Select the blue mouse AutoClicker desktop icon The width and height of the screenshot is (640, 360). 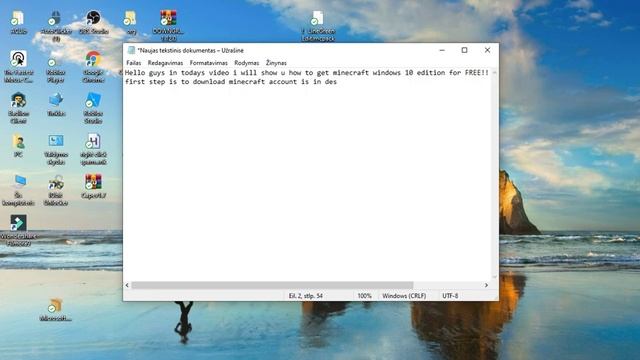pyautogui.click(x=56, y=26)
